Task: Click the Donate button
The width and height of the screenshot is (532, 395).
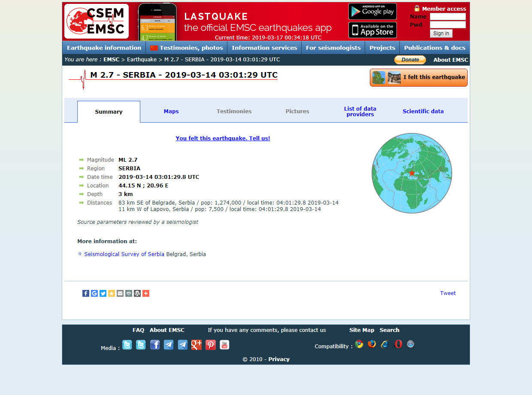Action: pyautogui.click(x=410, y=60)
